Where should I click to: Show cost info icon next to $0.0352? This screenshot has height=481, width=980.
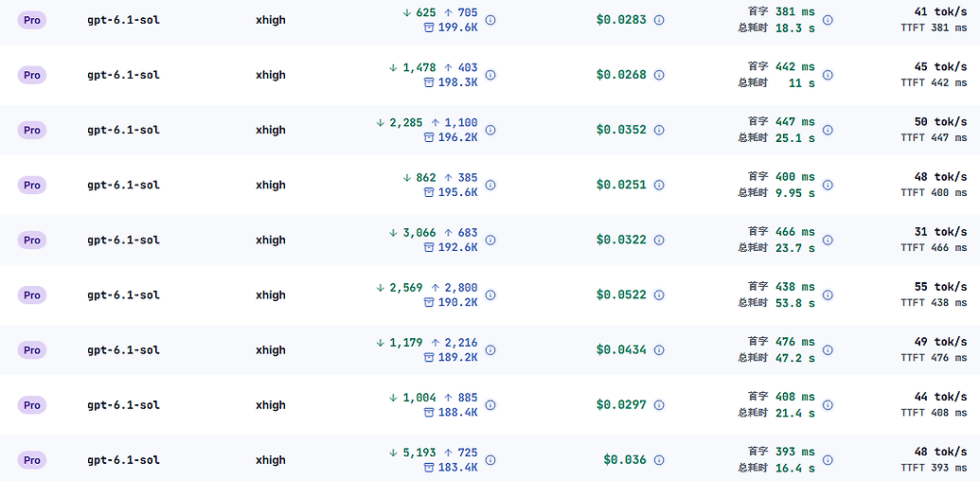(659, 130)
